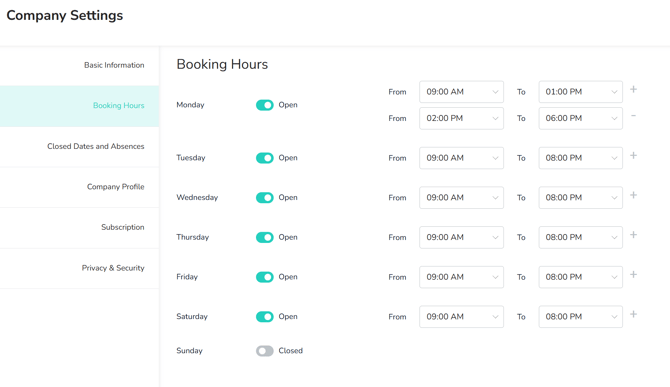This screenshot has width=670, height=387.
Task: Click the Booking Hours heading
Action: point(222,64)
